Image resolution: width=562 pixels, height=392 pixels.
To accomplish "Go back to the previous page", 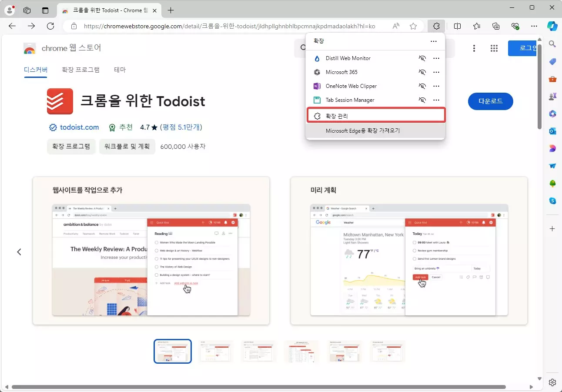I will pos(12,26).
